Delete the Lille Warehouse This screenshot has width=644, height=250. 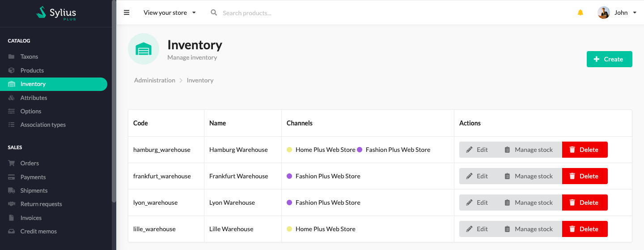[x=585, y=229]
